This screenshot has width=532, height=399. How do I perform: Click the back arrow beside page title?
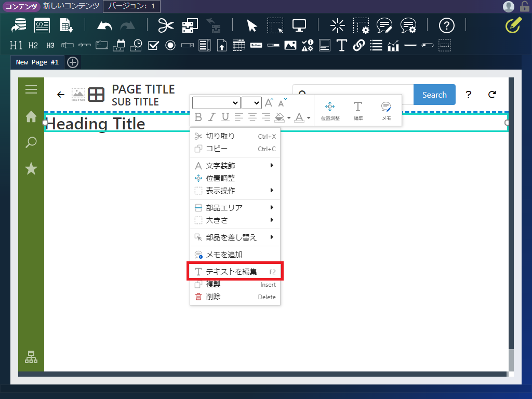[61, 95]
